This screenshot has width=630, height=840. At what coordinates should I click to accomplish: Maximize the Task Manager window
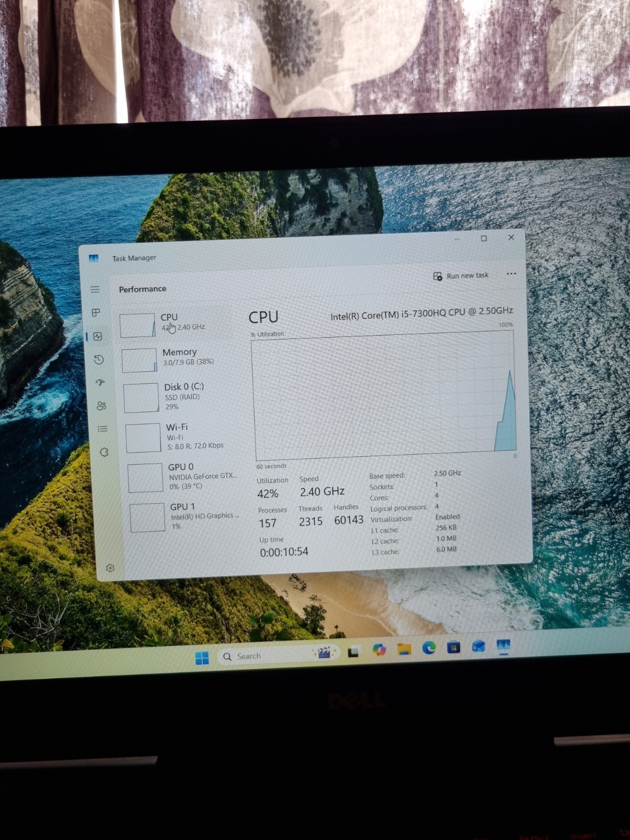click(x=484, y=238)
